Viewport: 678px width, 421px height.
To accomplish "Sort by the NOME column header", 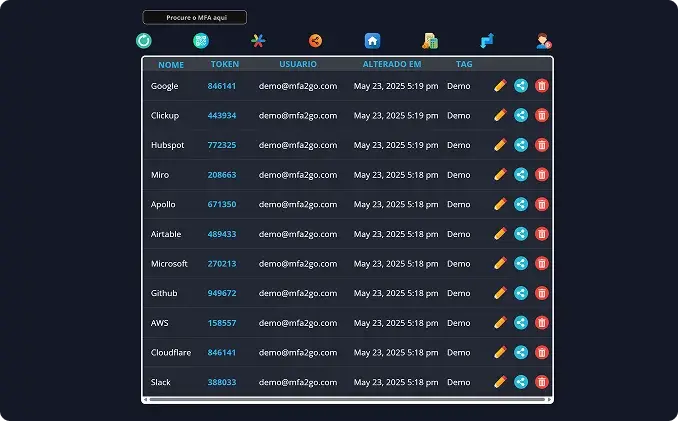I will tap(171, 65).
